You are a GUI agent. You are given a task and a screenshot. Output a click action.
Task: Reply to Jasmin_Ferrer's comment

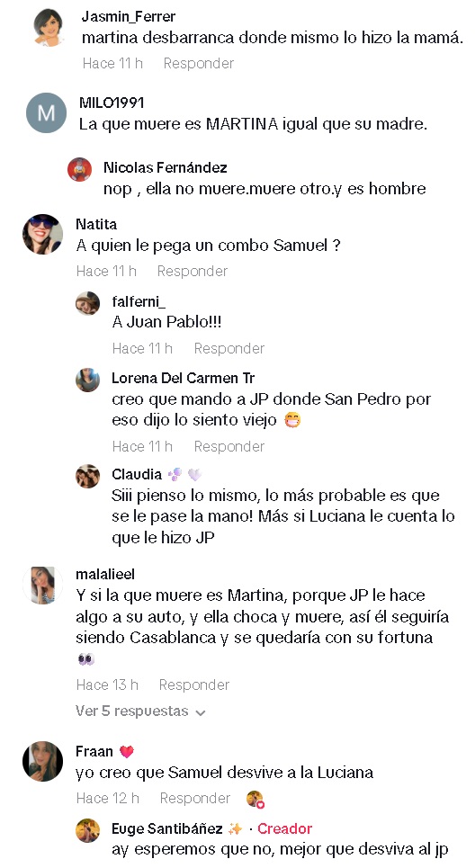pyautogui.click(x=199, y=64)
